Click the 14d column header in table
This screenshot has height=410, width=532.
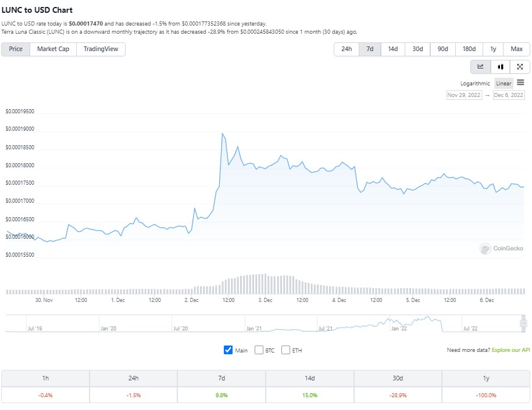click(310, 378)
